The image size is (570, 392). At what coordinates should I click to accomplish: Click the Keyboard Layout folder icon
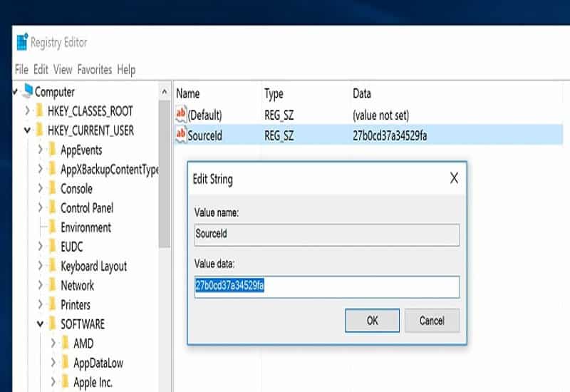pyautogui.click(x=52, y=266)
